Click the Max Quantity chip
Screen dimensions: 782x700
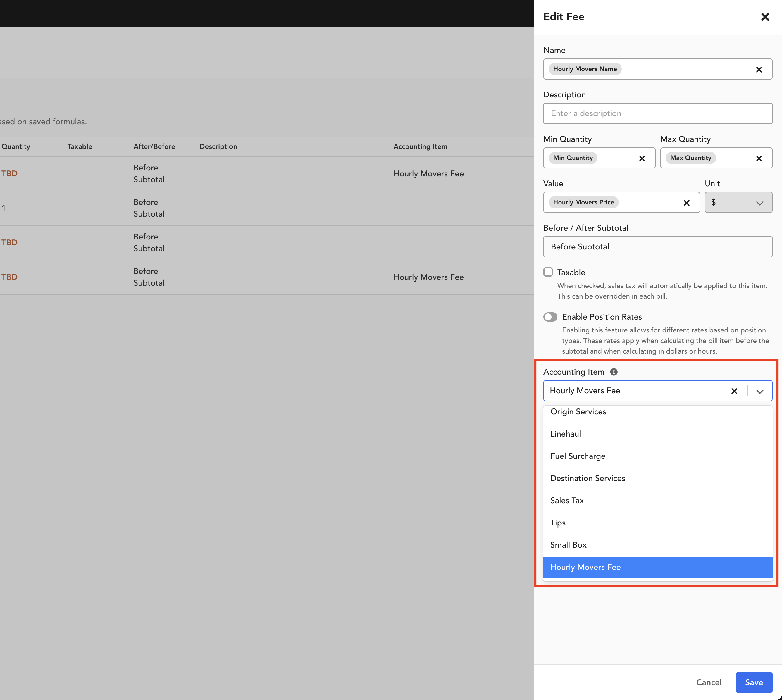(690, 158)
